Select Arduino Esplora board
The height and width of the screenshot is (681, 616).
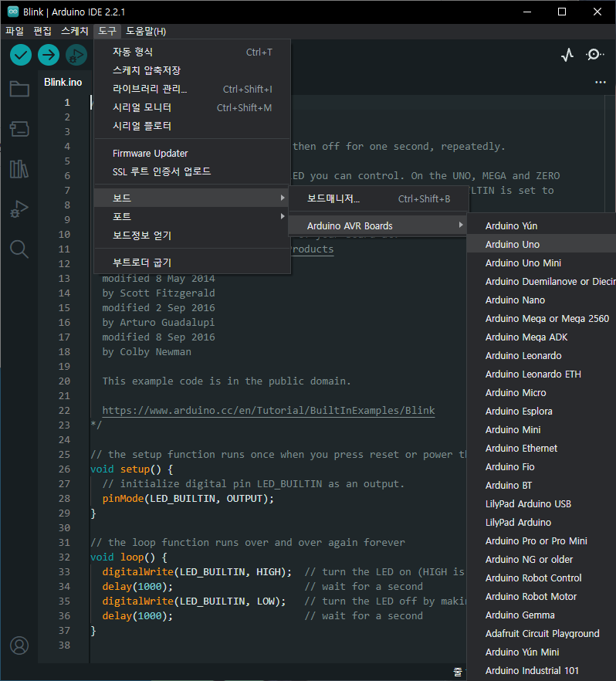pos(541,412)
